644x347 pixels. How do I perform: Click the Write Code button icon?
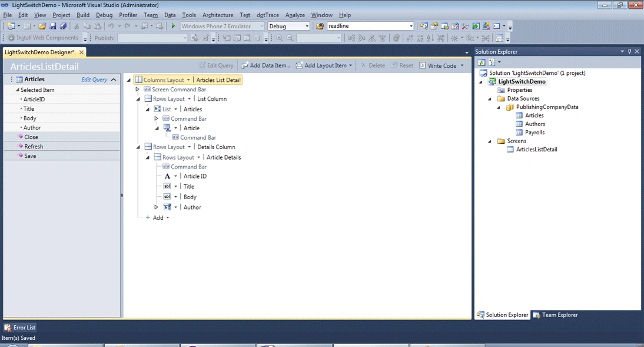coord(423,65)
